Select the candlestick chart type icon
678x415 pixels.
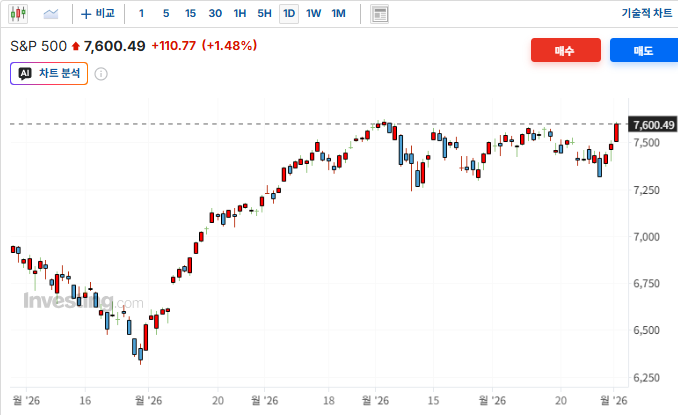[x=18, y=14]
